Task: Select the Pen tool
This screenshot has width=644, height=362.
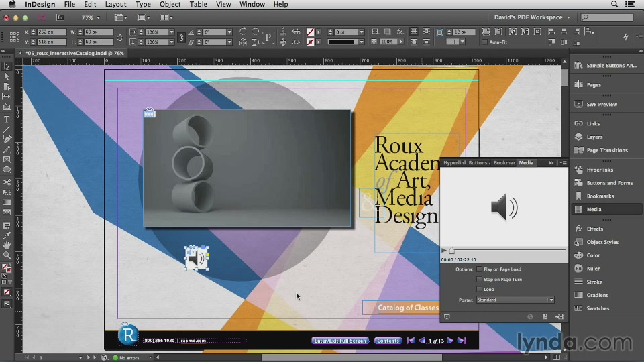Action: tap(7, 139)
